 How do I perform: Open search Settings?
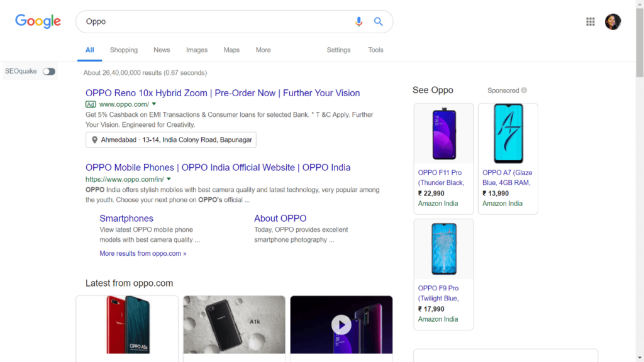[338, 50]
